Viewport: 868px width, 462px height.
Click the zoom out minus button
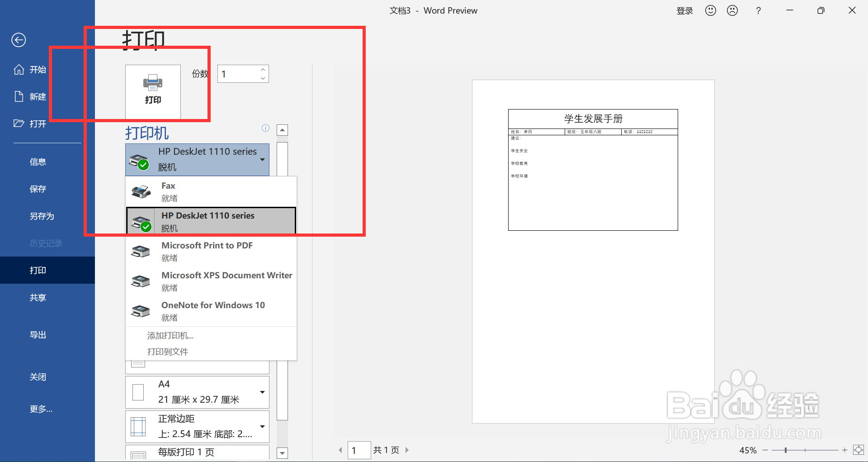(765, 450)
